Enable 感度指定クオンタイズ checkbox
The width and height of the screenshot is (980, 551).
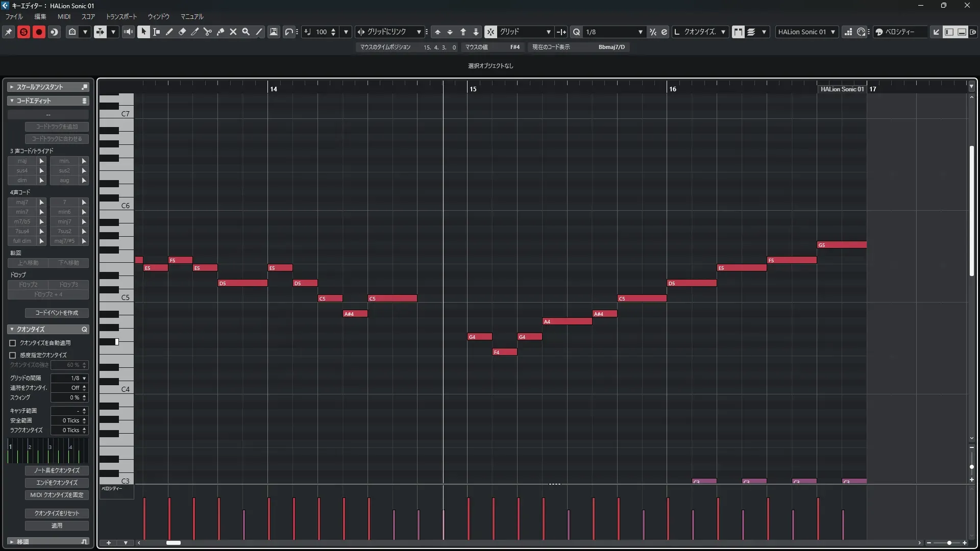click(x=13, y=355)
